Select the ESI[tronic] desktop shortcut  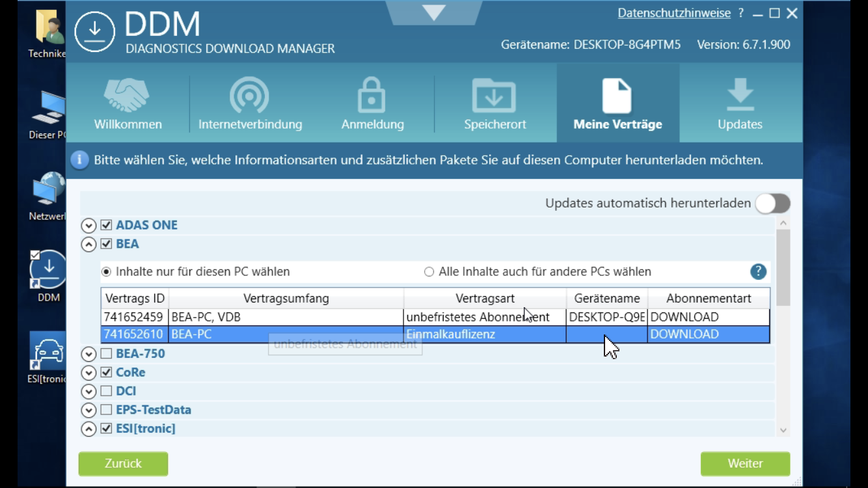coord(47,359)
